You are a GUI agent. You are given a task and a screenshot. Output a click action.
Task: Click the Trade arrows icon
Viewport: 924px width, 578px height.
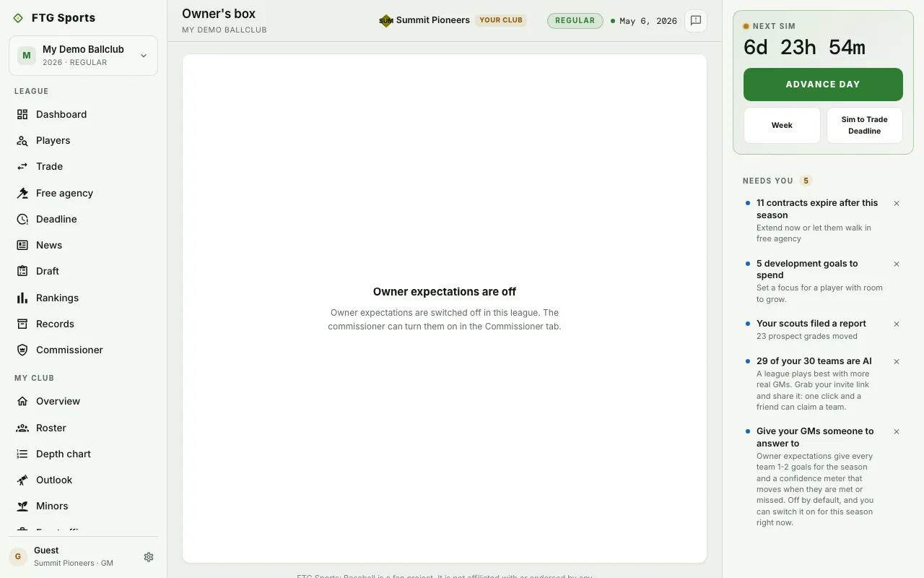tap(22, 166)
